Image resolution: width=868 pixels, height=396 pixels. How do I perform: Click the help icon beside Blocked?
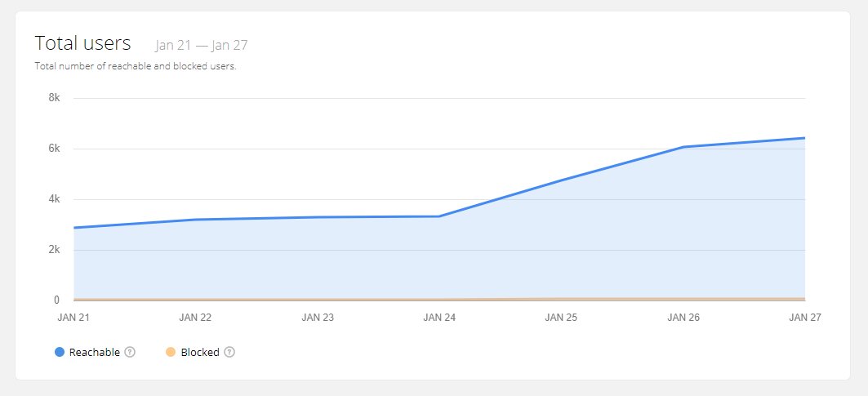(x=229, y=353)
